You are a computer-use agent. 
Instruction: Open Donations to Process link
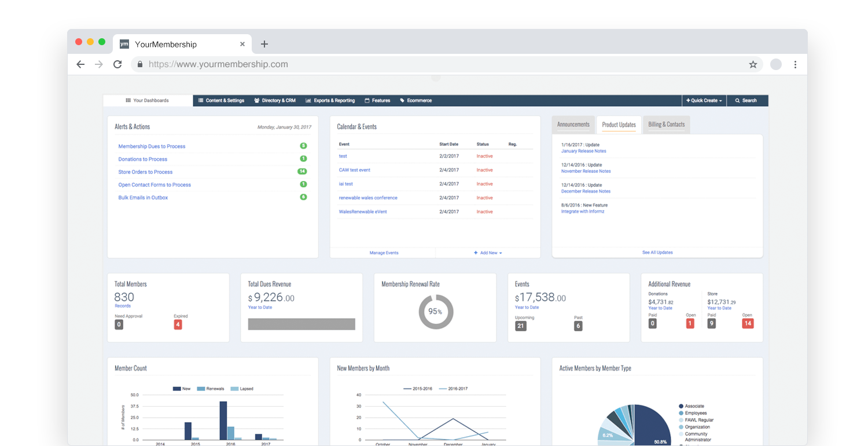tap(143, 159)
